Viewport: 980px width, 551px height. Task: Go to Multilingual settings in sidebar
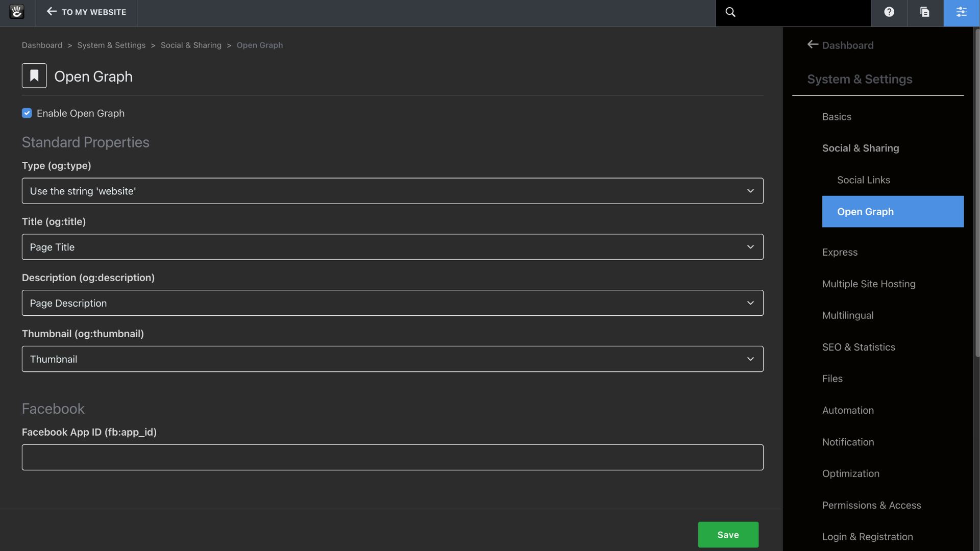click(847, 316)
